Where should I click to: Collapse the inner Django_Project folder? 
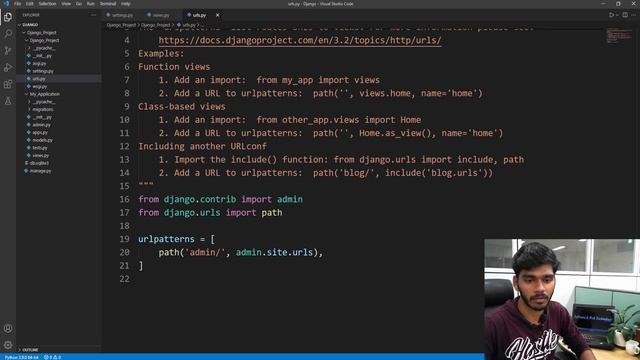(44, 40)
